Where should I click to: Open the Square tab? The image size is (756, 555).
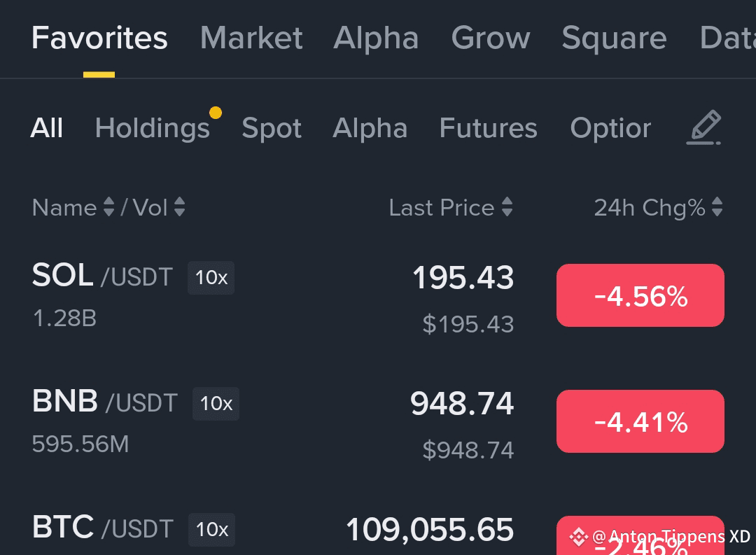(615, 38)
